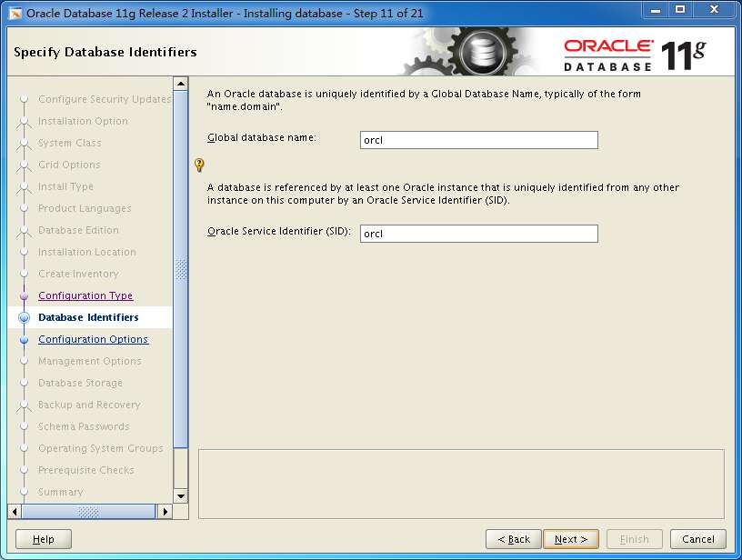This screenshot has width=742, height=560.
Task: Click the Summary step
Action: point(61,492)
